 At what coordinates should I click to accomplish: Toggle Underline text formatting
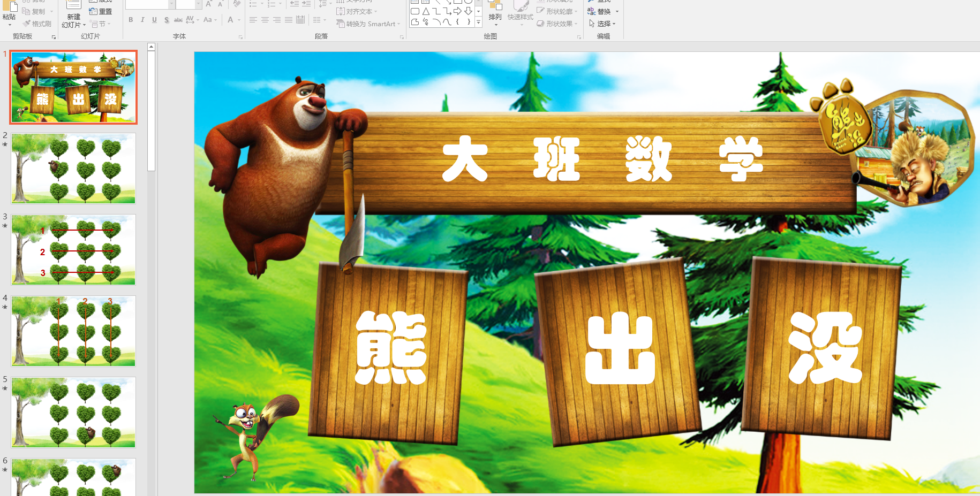click(x=154, y=20)
